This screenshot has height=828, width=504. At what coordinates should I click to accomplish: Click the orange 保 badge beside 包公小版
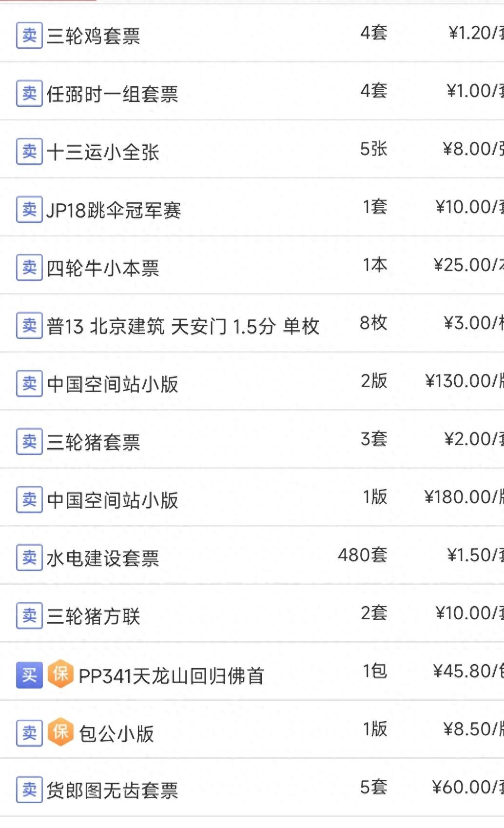click(60, 732)
